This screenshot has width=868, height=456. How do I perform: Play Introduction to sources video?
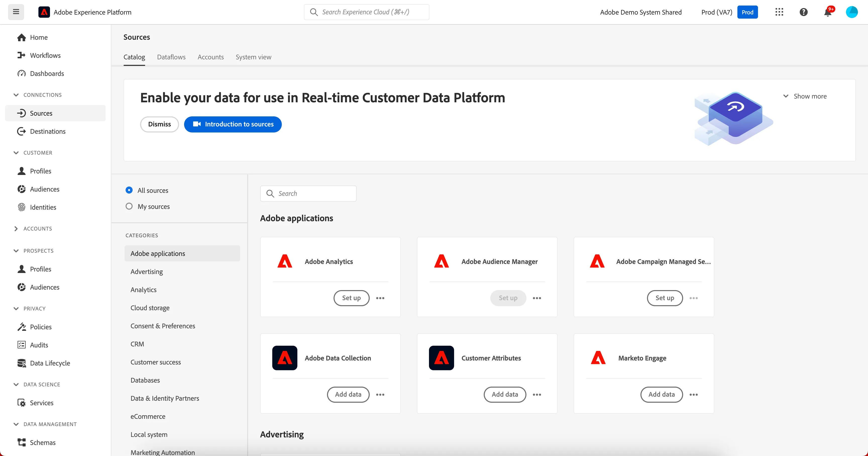[233, 124]
